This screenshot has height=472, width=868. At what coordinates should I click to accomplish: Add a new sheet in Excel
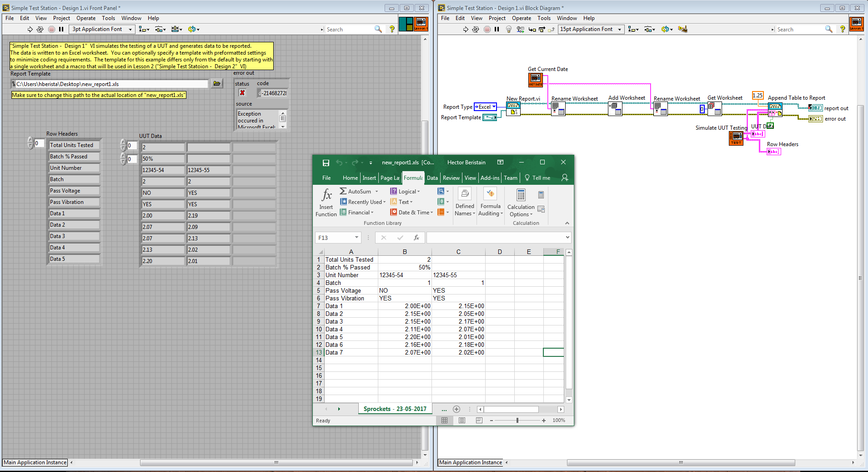pyautogui.click(x=457, y=409)
